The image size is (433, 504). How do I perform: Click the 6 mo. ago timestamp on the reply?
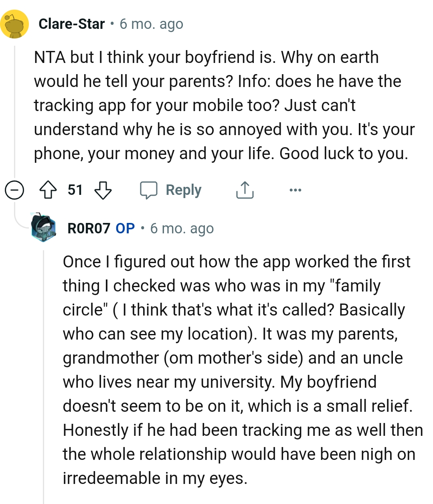click(x=182, y=228)
